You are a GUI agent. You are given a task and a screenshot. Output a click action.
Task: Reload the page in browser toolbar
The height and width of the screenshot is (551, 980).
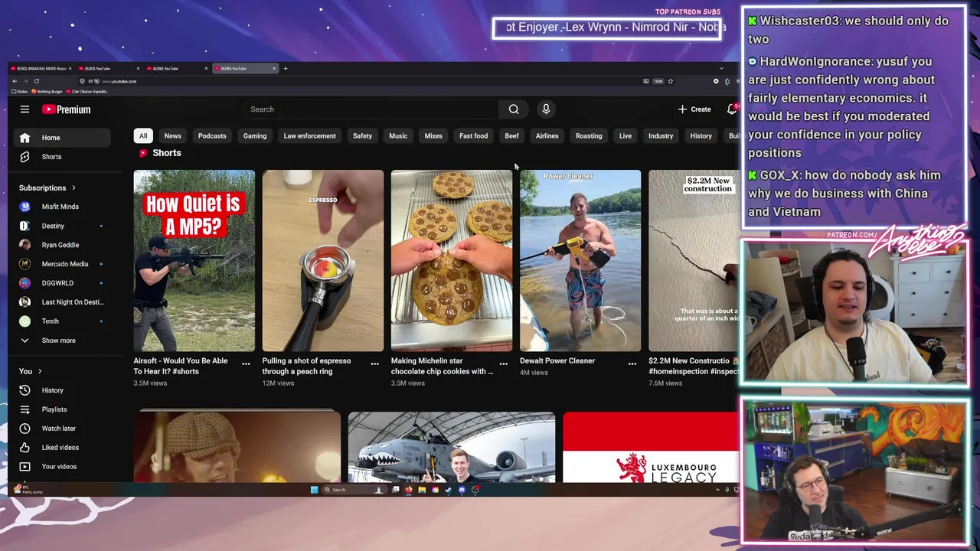(x=36, y=81)
